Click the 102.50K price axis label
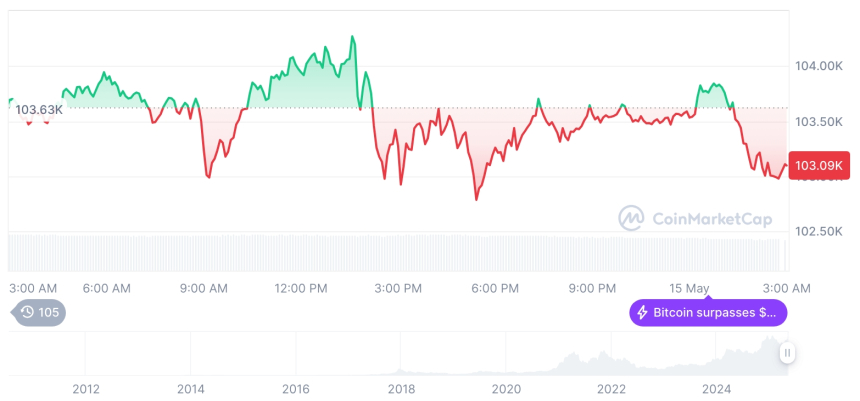 (819, 231)
